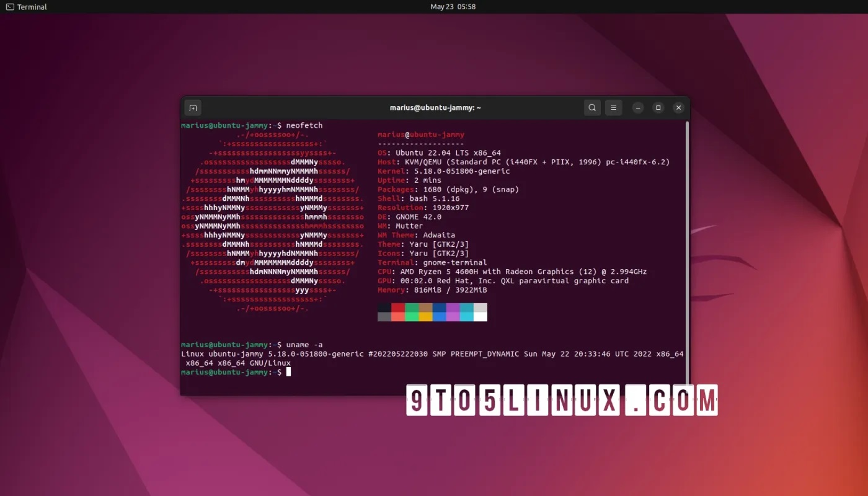Click the Resolution: 1920x977 line

tap(423, 208)
